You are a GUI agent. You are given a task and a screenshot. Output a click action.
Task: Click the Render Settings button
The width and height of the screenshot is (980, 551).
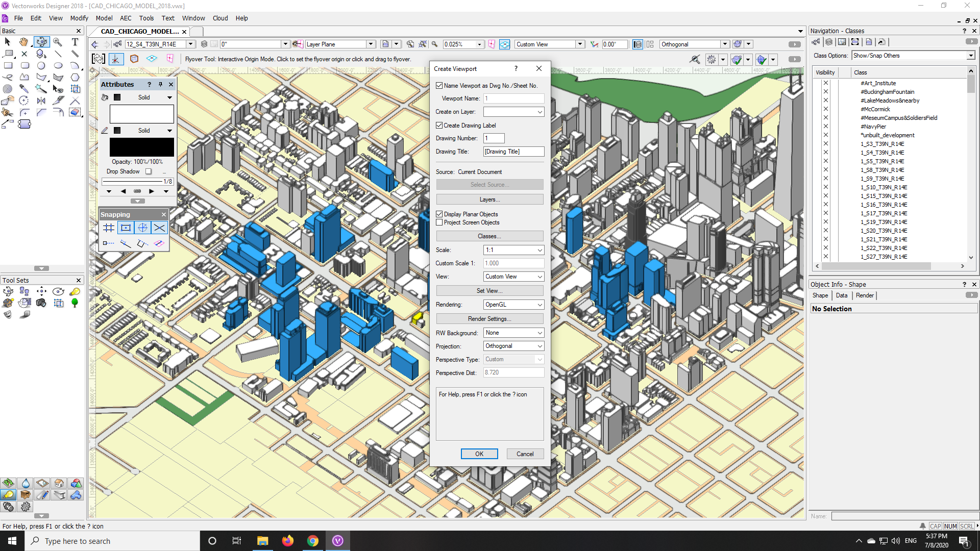pos(489,319)
